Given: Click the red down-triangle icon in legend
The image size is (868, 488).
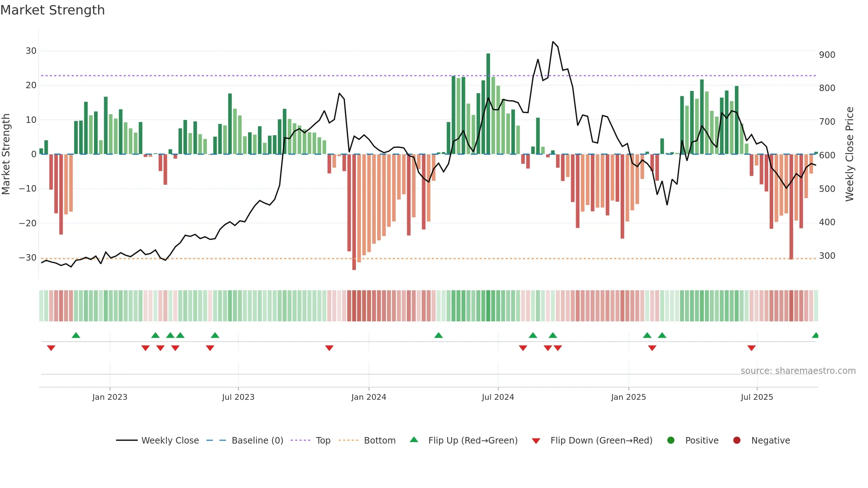Looking at the screenshot, I should pos(536,441).
